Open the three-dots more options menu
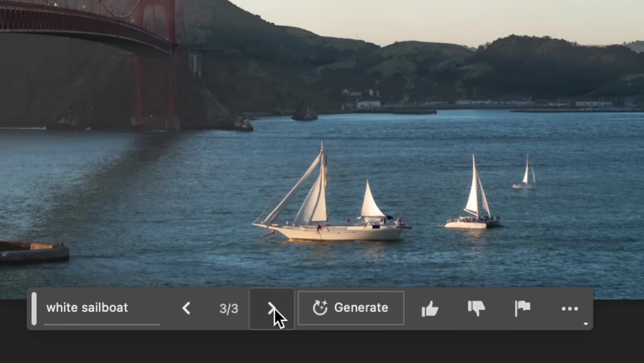This screenshot has width=644, height=363. 570,309
